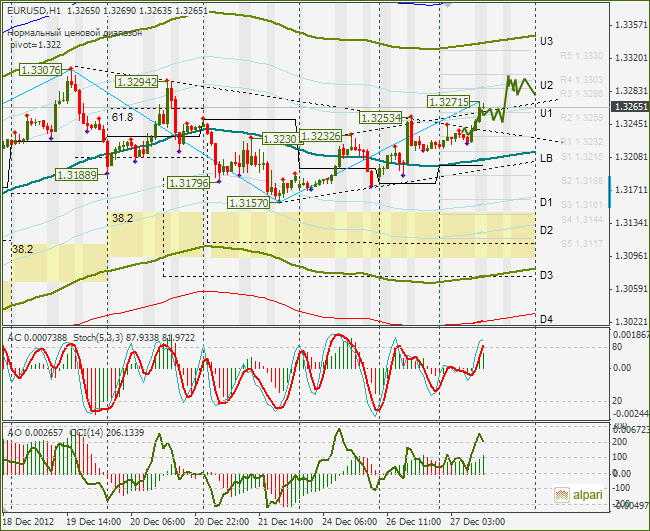This screenshot has height=531, width=650.
Task: Select the R1 1.3232 resistance label
Action: pyautogui.click(x=582, y=142)
